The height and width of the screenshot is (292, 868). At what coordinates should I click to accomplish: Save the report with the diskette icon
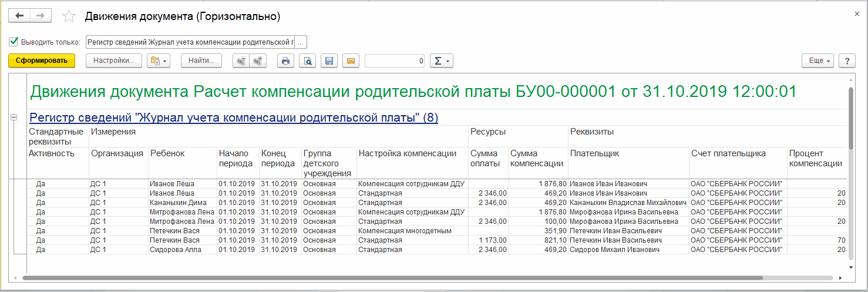329,61
